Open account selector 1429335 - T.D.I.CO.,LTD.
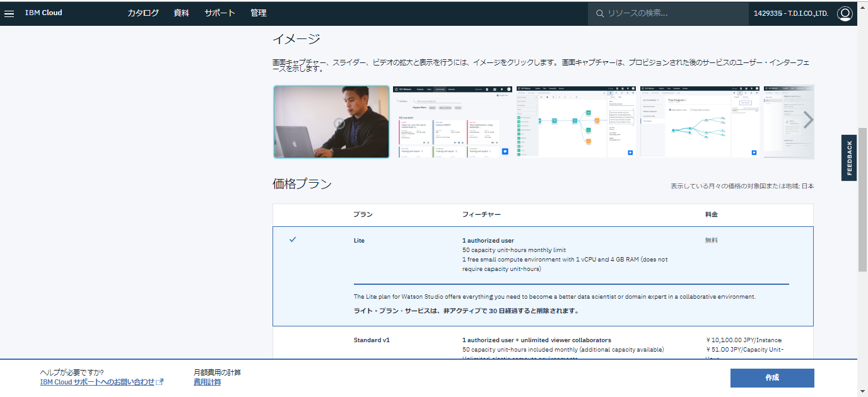This screenshot has width=868, height=397. (790, 13)
